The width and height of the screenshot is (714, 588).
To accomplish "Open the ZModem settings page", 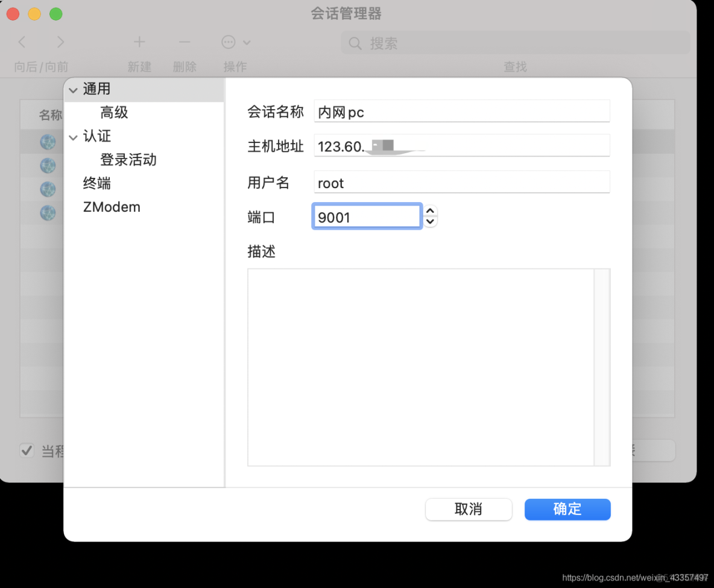I will [x=112, y=207].
